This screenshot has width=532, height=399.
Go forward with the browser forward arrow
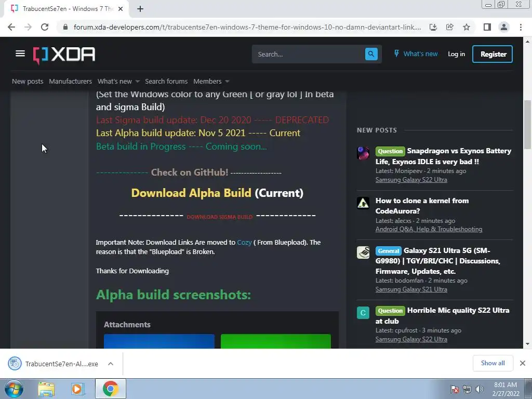28,27
